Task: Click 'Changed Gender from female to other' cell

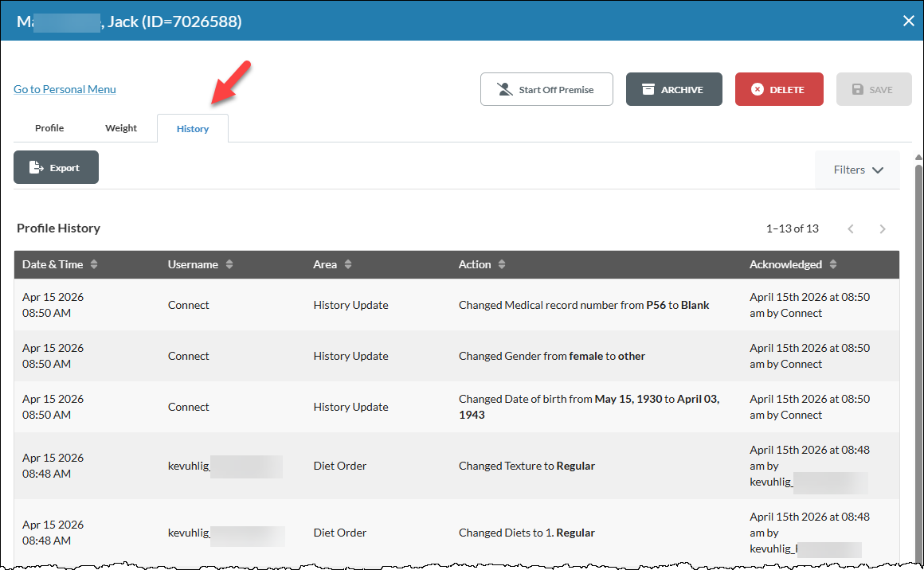Action: pyautogui.click(x=551, y=357)
